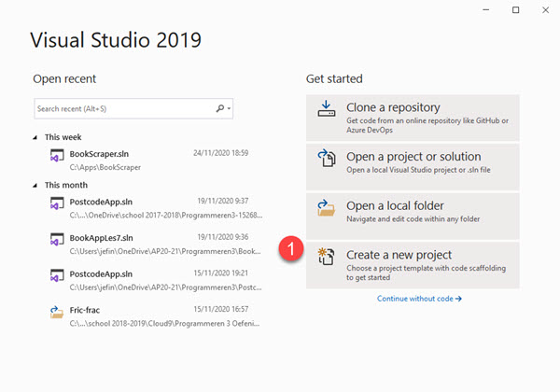
Task: Collapse the This month group
Action: pyautogui.click(x=36, y=185)
